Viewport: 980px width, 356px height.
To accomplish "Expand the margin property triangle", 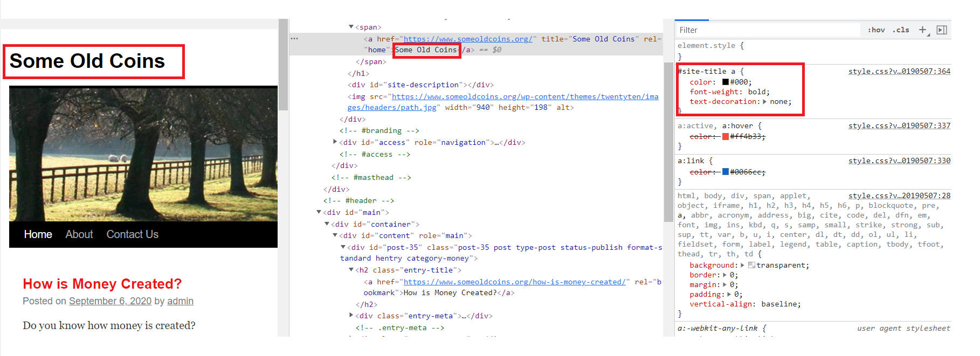I will click(724, 285).
